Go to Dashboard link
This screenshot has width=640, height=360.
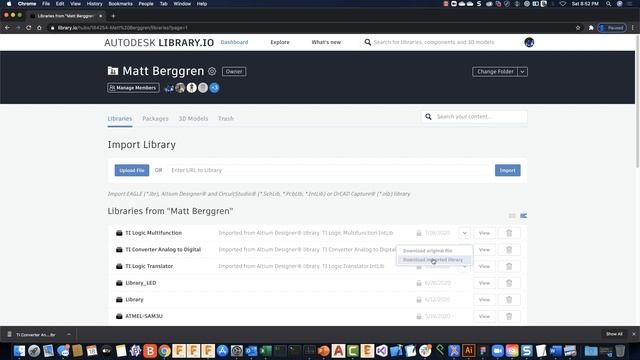[x=234, y=42]
